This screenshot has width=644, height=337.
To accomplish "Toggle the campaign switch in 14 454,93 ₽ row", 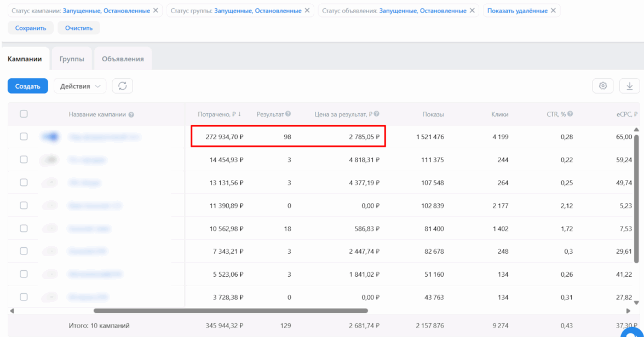I will point(50,160).
